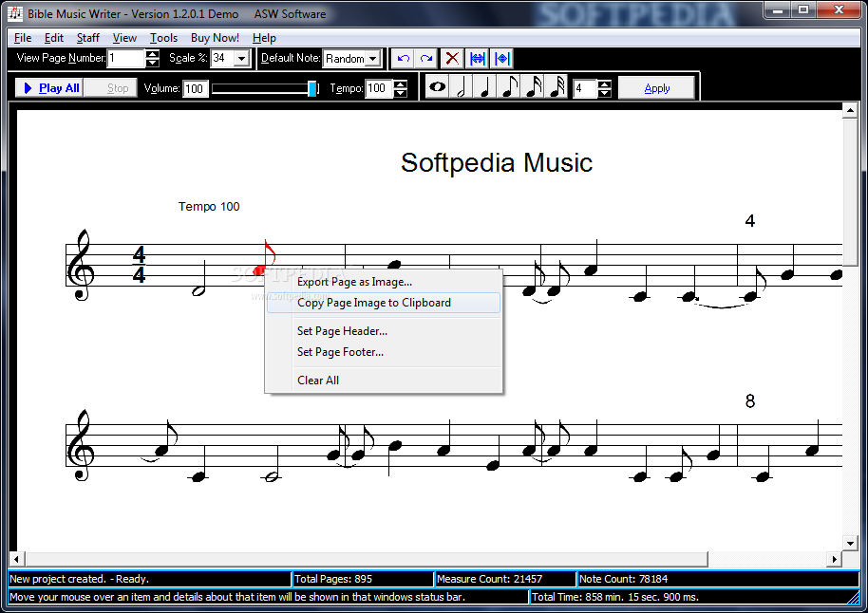Click the Softpedia Music title text

point(497,162)
